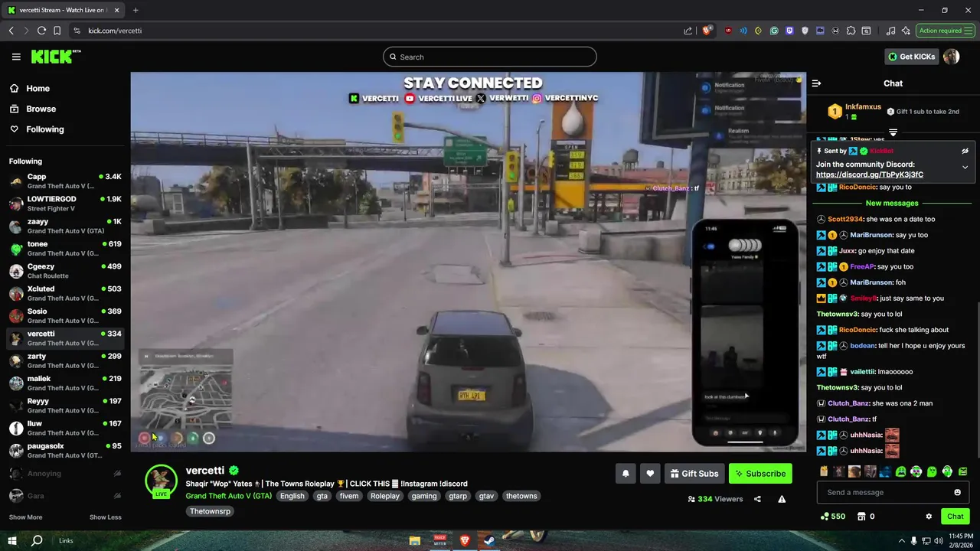The height and width of the screenshot is (551, 980).
Task: Click the green Subscribe button
Action: pyautogui.click(x=760, y=474)
